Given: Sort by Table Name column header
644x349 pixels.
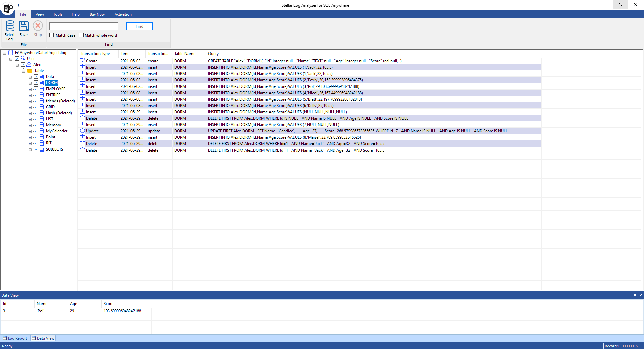Looking at the screenshot, I should (189, 54).
